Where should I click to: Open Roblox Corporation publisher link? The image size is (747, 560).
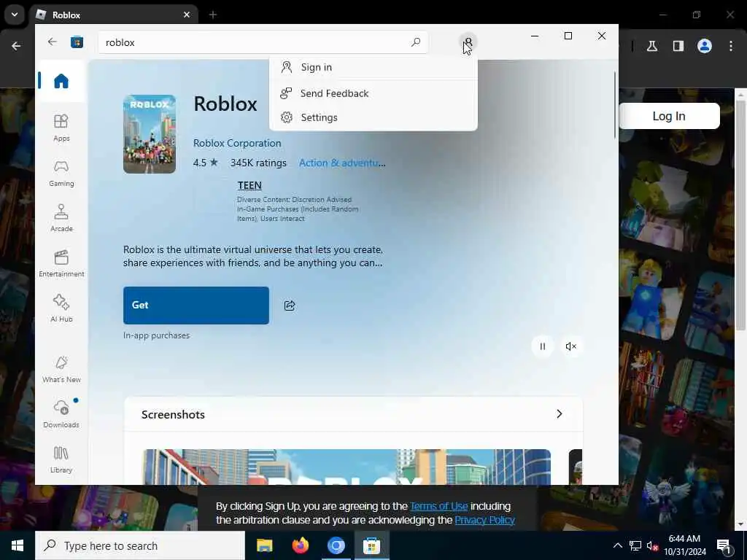(x=237, y=143)
